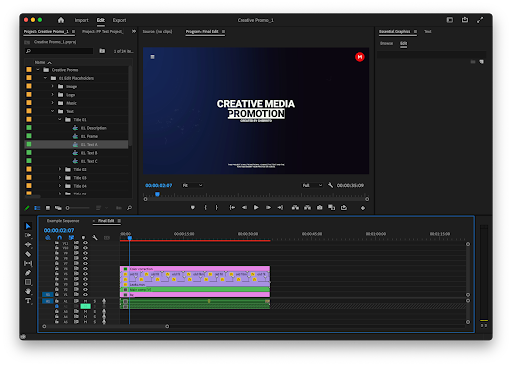The width and height of the screenshot is (512, 366).
Task: Open the Workspaces icon in title bar
Action: (x=450, y=20)
